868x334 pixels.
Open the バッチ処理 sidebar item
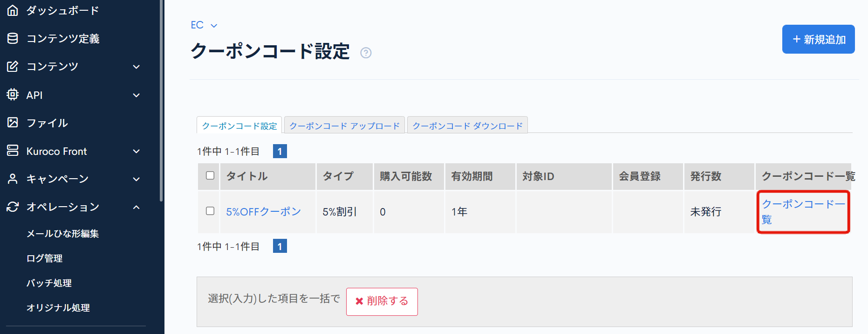(49, 283)
